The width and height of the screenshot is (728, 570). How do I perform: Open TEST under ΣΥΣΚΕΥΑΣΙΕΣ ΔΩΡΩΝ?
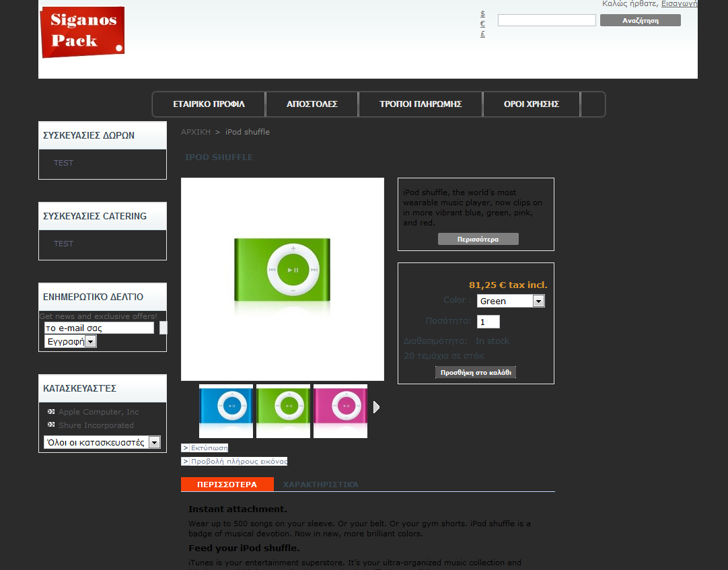[63, 163]
